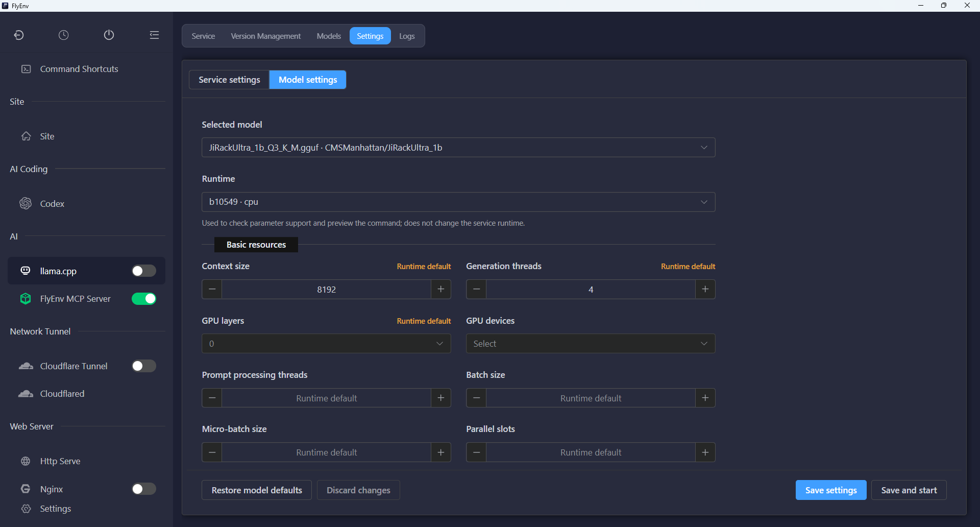The height and width of the screenshot is (527, 980).
Task: Click Runtime default label for Generation threads
Action: 688,267
